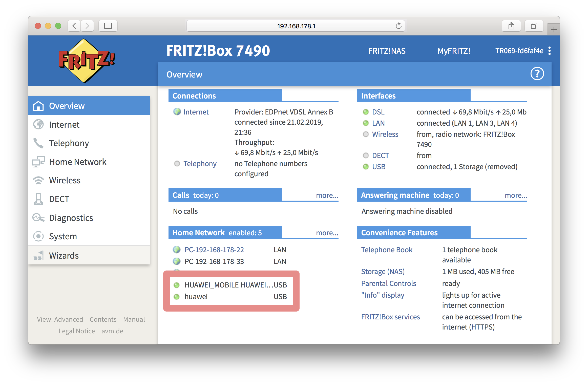Click the globe icon beside PC-192-168-178-22
This screenshot has width=588, height=385.
[177, 250]
